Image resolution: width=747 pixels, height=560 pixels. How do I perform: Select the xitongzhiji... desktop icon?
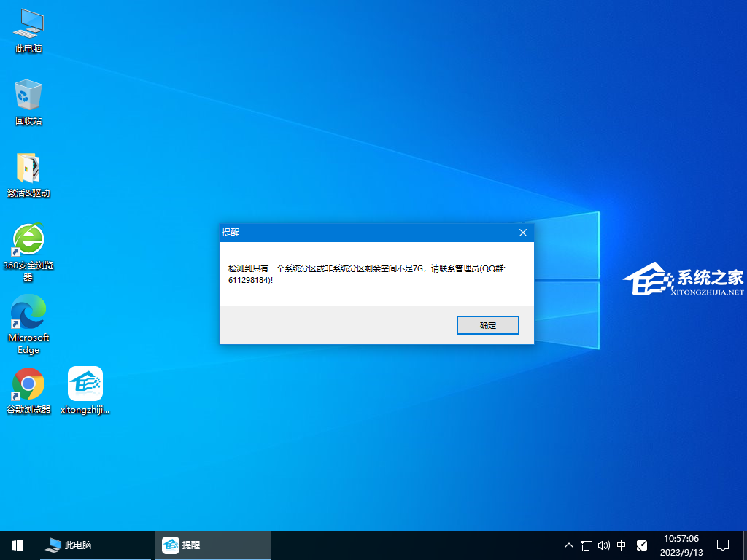(x=85, y=391)
